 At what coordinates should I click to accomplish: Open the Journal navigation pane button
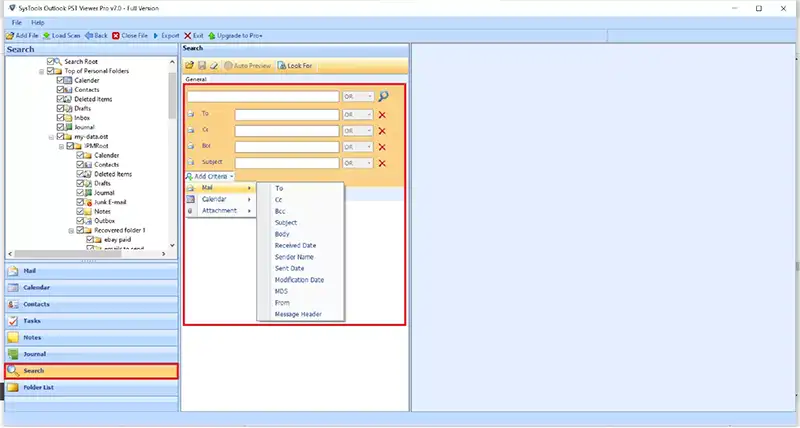[91, 354]
